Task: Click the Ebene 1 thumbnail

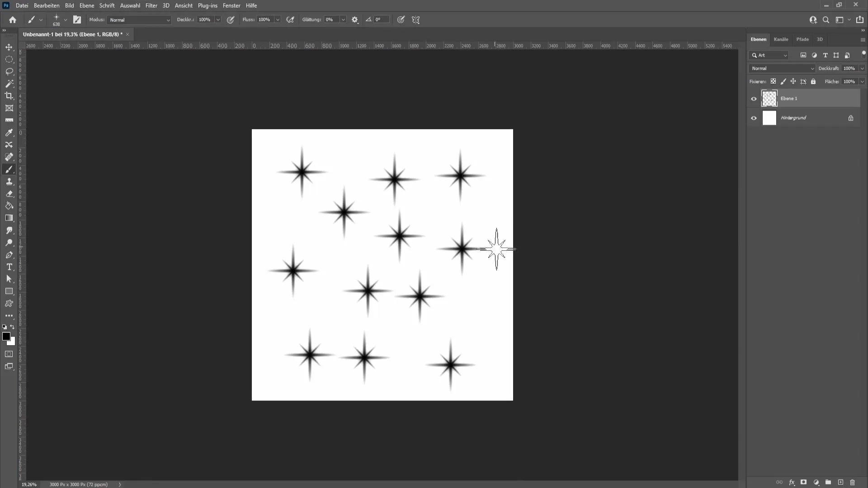Action: click(769, 99)
